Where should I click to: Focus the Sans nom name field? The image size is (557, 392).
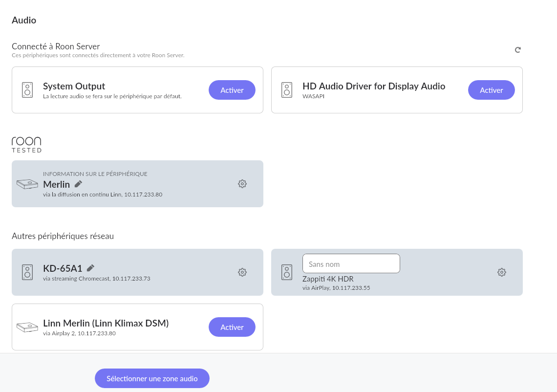pyautogui.click(x=351, y=263)
